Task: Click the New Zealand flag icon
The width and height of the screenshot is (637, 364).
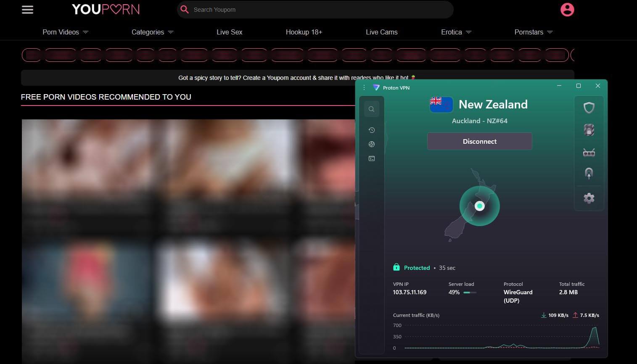Action: click(x=441, y=104)
